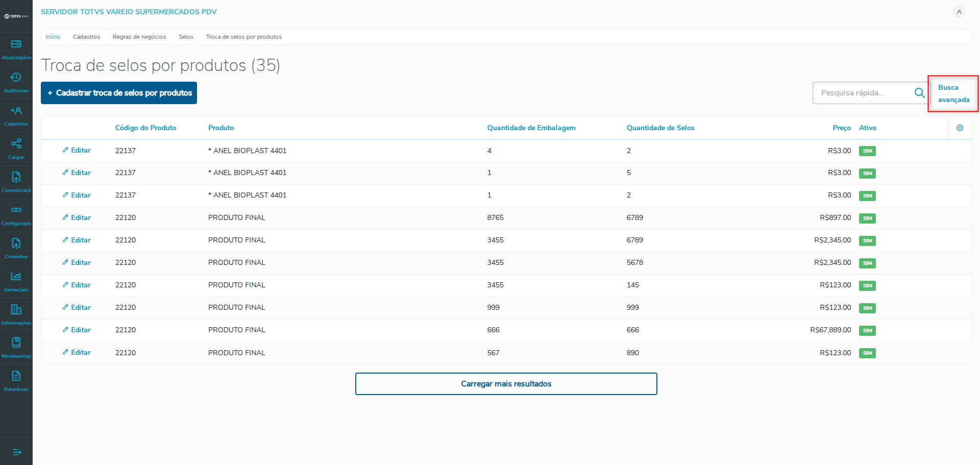Click Cadastrar troca de selos por produtos
The image size is (980, 465).
[119, 93]
